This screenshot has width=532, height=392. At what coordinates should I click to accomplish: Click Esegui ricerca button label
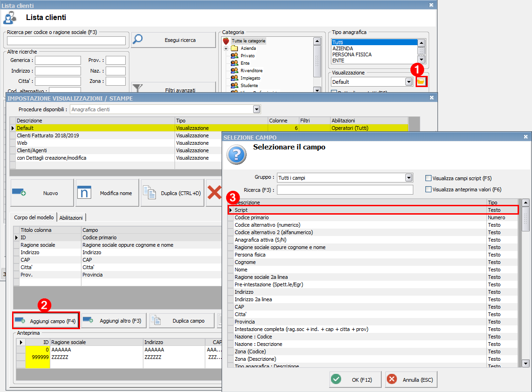(x=180, y=40)
